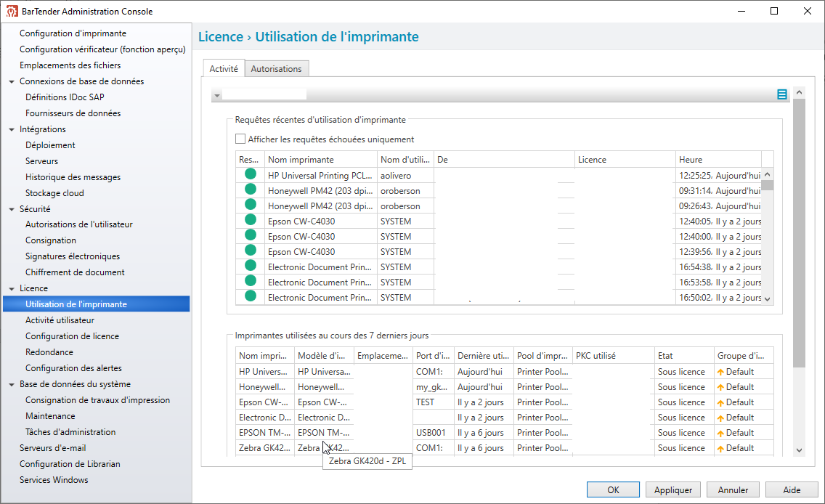
Task: Collapse the 'Connexions de base de données' node
Action: 12,81
